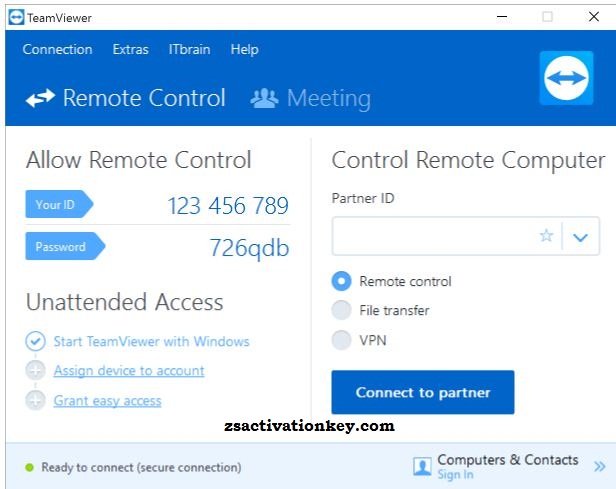
Task: Click plus icon beside Assign device to account
Action: (35, 370)
